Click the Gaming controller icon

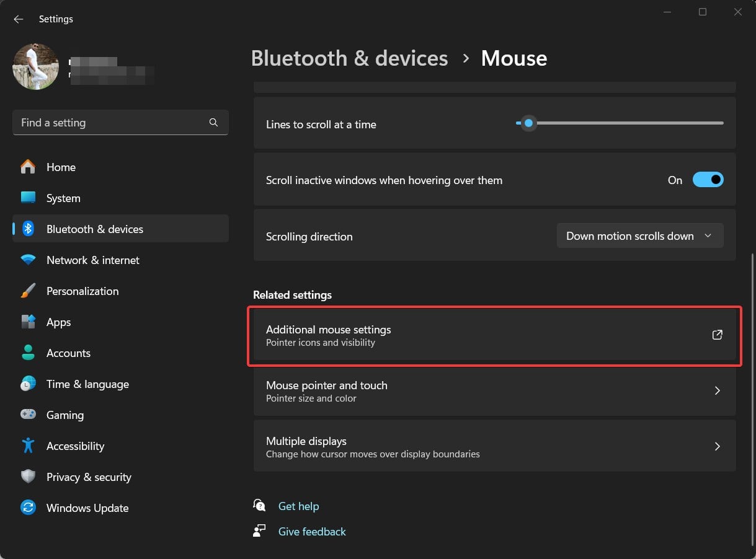[x=28, y=415]
